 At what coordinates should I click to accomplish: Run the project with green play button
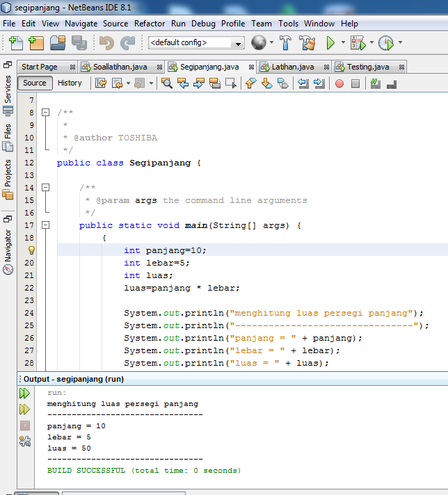330,43
